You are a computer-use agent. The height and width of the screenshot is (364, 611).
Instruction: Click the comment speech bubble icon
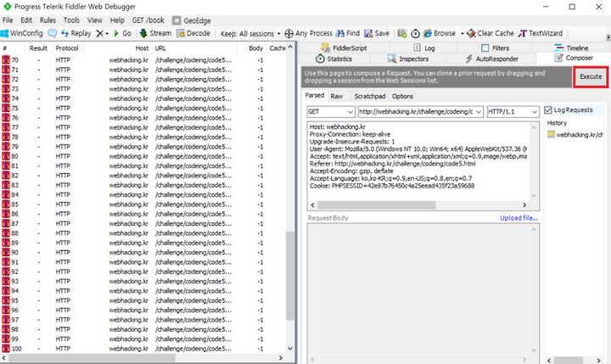pos(53,34)
